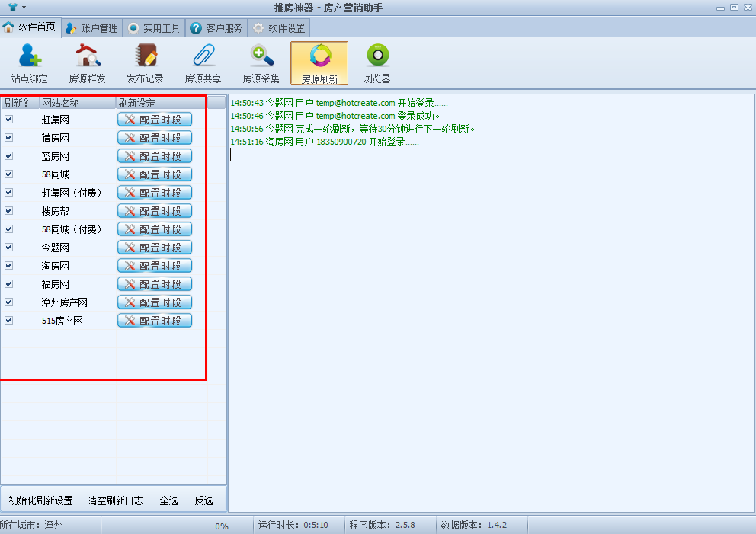Click the 网站名称 column header

(78, 103)
